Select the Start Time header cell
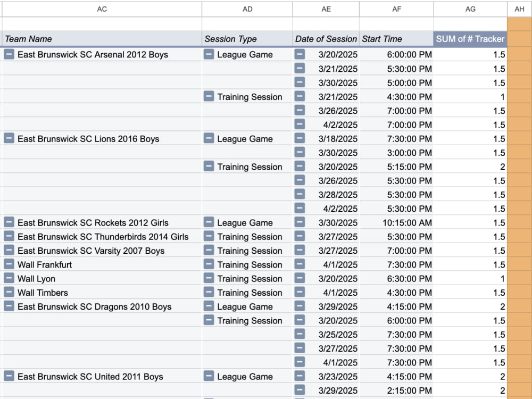The height and width of the screenshot is (399, 532). point(397,39)
